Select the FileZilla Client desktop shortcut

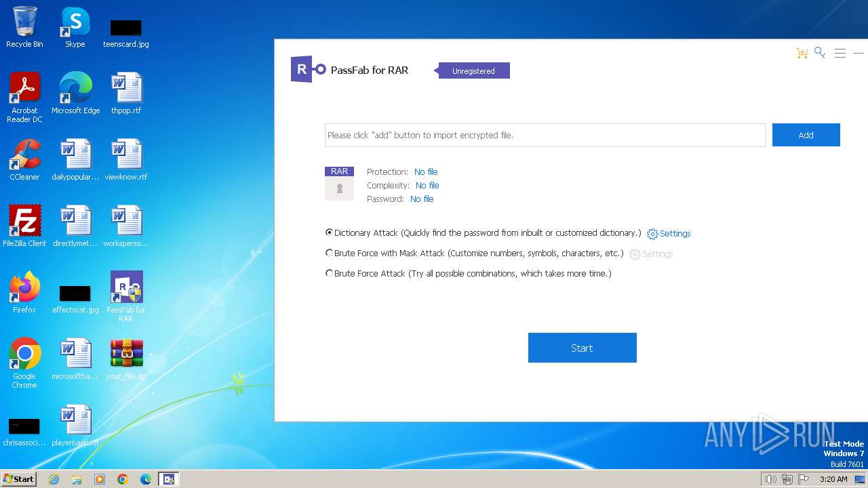(24, 226)
